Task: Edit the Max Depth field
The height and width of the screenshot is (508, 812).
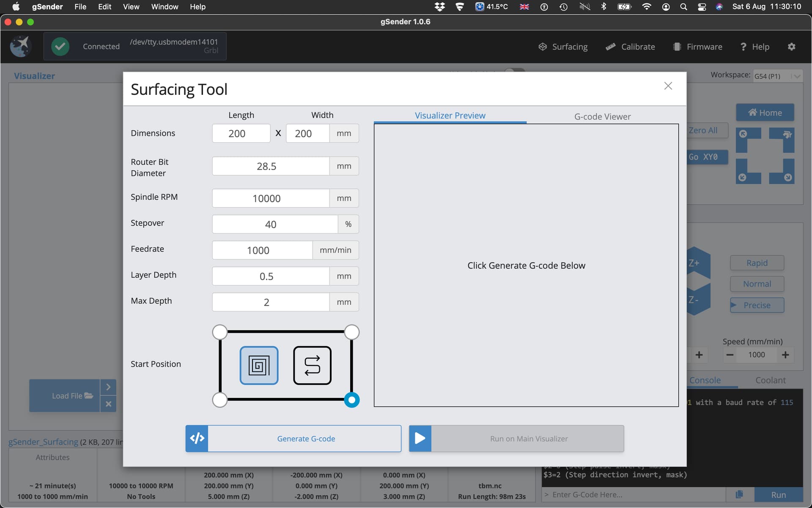Action: [x=271, y=302]
